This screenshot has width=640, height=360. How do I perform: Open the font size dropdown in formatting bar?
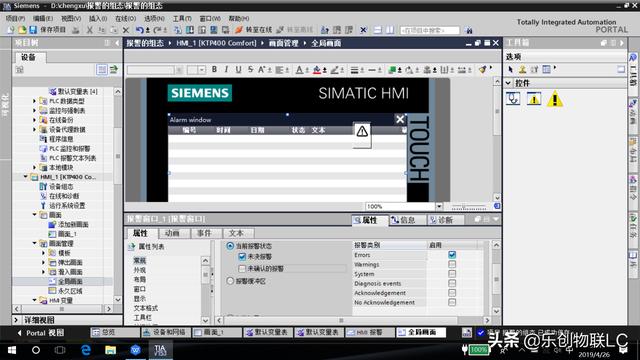point(202,70)
